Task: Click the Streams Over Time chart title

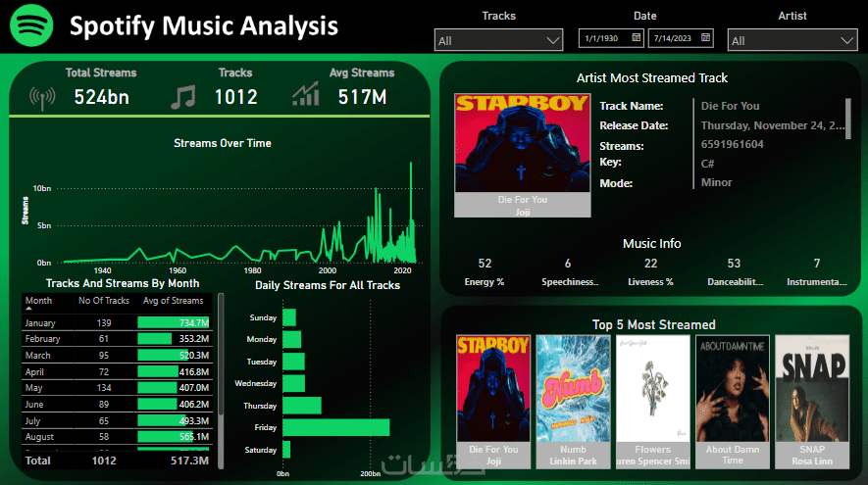Action: click(223, 143)
